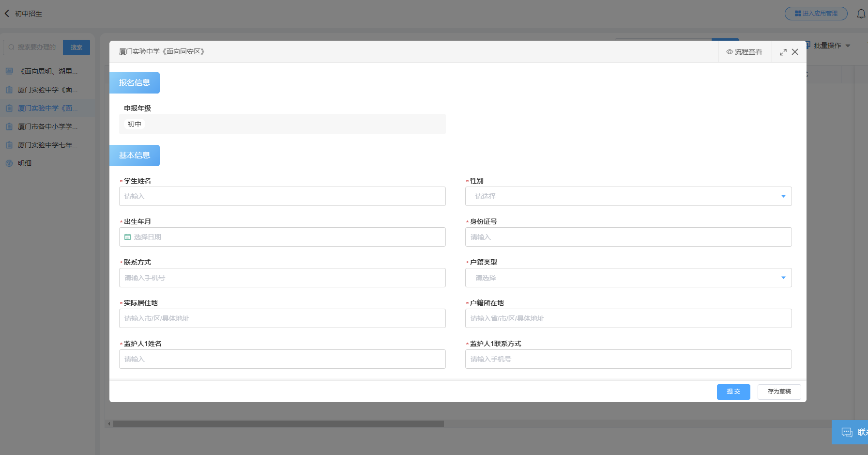Click the 进入应用管理 button

816,14
